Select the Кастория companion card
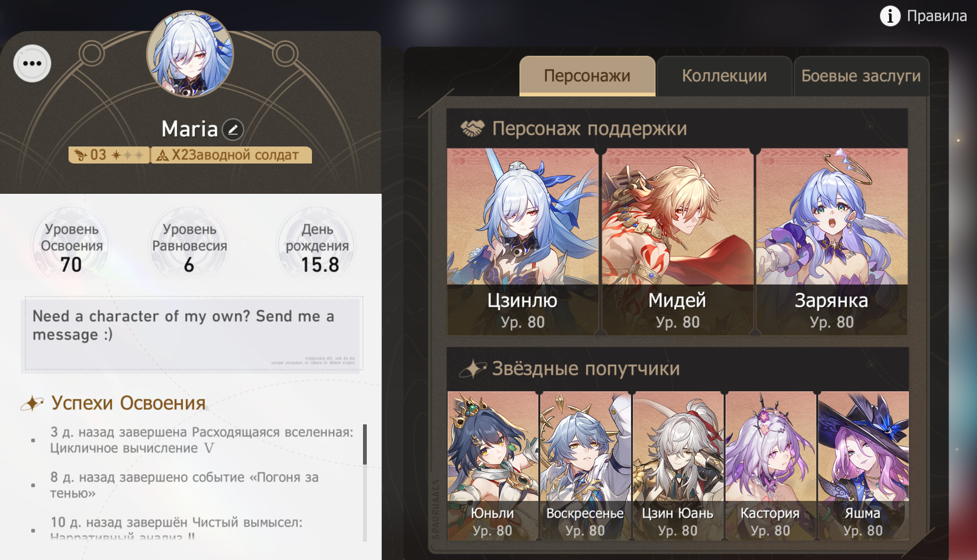Screen dimensions: 977x560 point(770,465)
